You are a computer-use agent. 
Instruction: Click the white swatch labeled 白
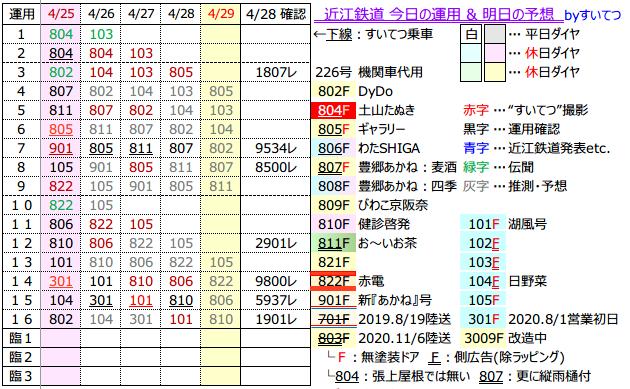point(471,34)
